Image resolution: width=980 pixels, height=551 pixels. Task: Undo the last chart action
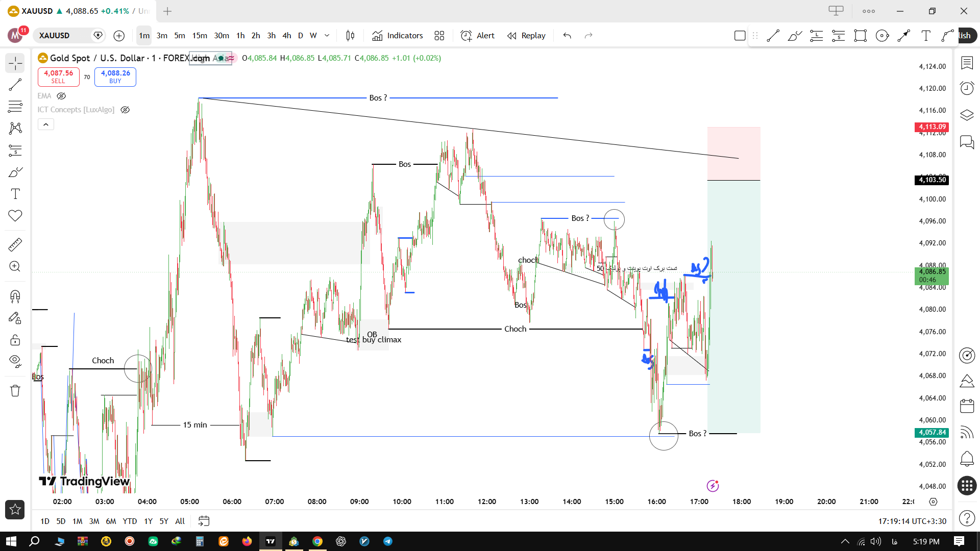(567, 36)
